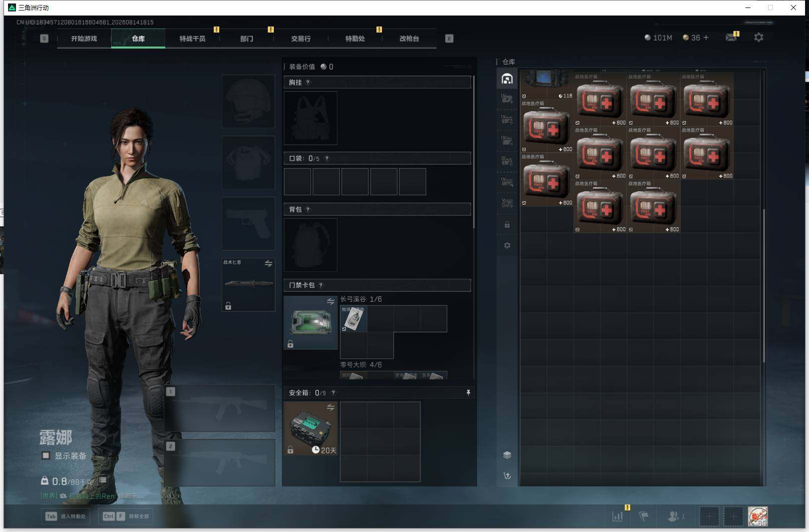The image size is (809, 532).
Task: Open the 口袋 help question mark
Action: point(327,159)
